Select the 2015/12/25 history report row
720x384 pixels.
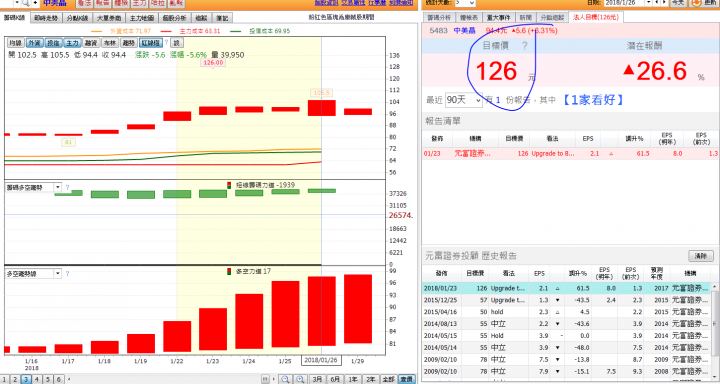(567, 300)
